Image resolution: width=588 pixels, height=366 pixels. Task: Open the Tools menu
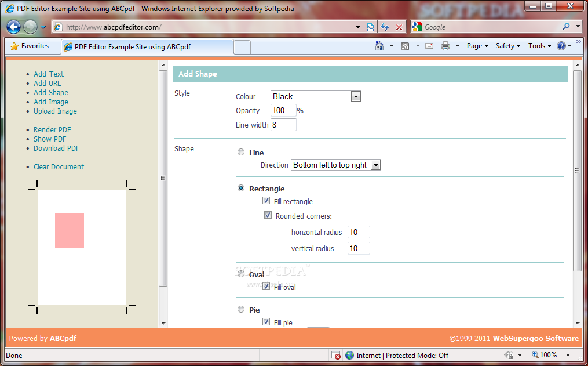(539, 46)
